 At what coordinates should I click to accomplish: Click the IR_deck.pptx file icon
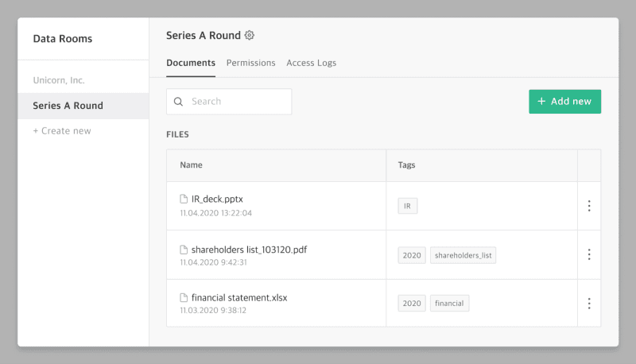184,199
